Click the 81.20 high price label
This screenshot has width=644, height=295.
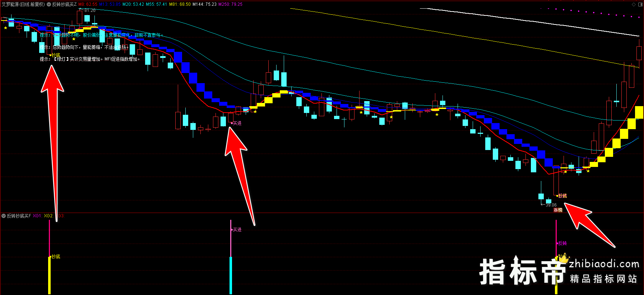coord(90,10)
